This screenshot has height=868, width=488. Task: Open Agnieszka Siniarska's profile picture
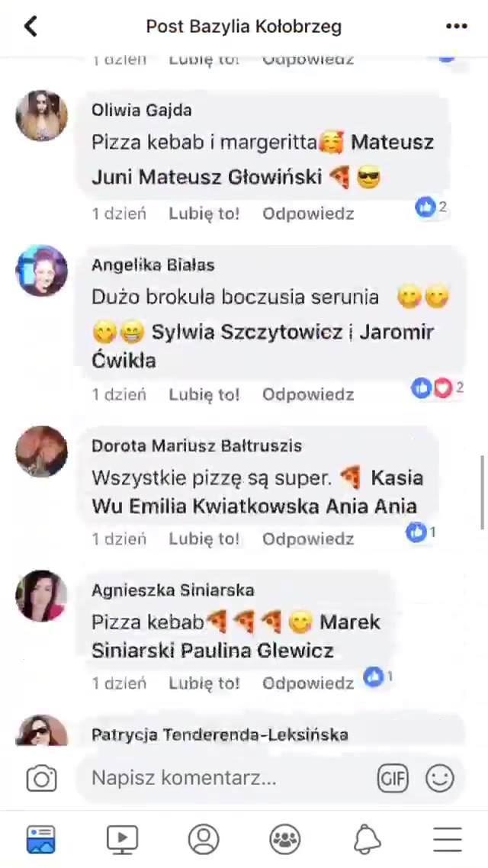point(41,596)
